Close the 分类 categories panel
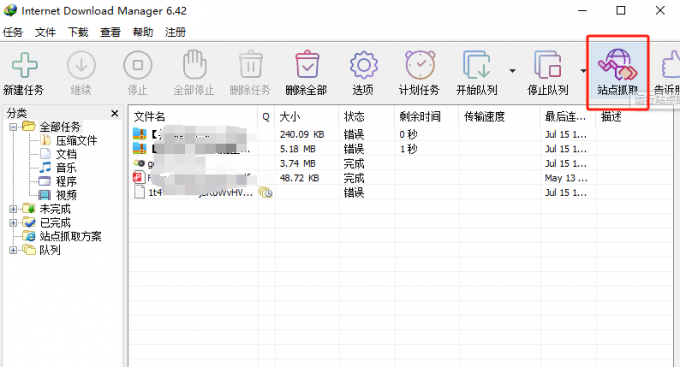The width and height of the screenshot is (680, 367). (x=114, y=113)
